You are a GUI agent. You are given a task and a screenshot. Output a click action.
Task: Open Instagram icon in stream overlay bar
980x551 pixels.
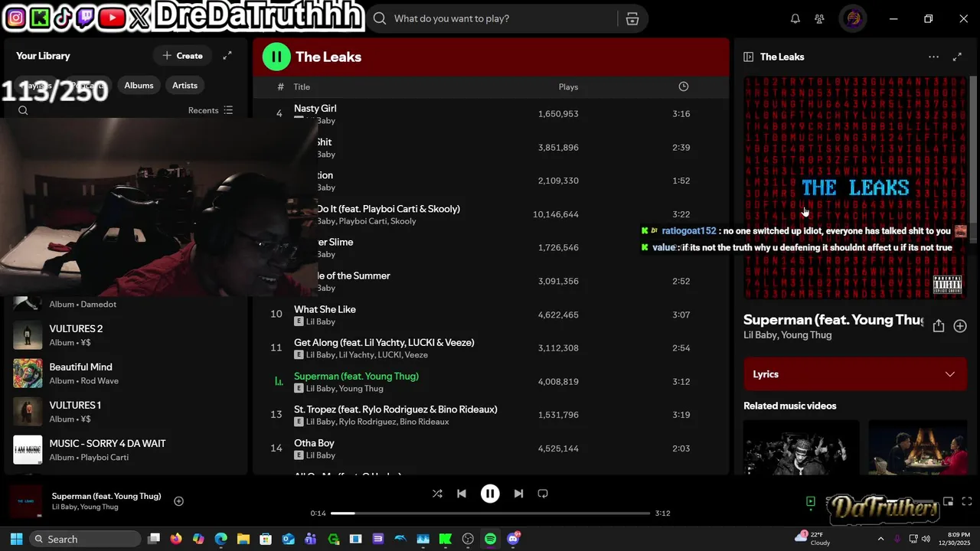(x=15, y=17)
